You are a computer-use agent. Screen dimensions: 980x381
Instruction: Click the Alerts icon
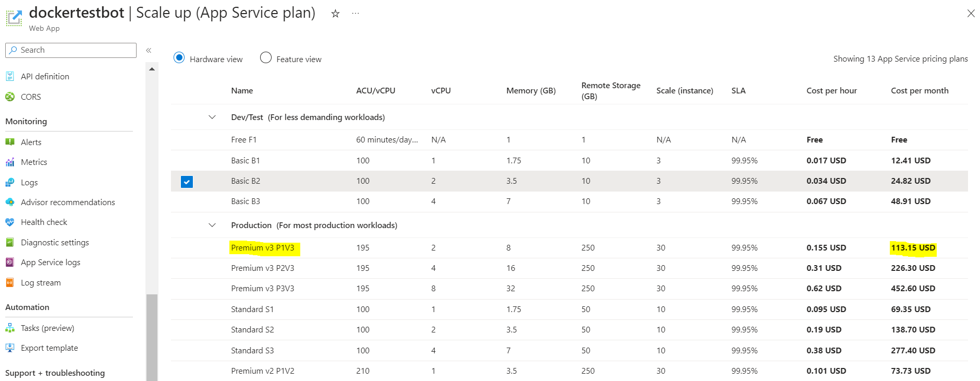(10, 142)
